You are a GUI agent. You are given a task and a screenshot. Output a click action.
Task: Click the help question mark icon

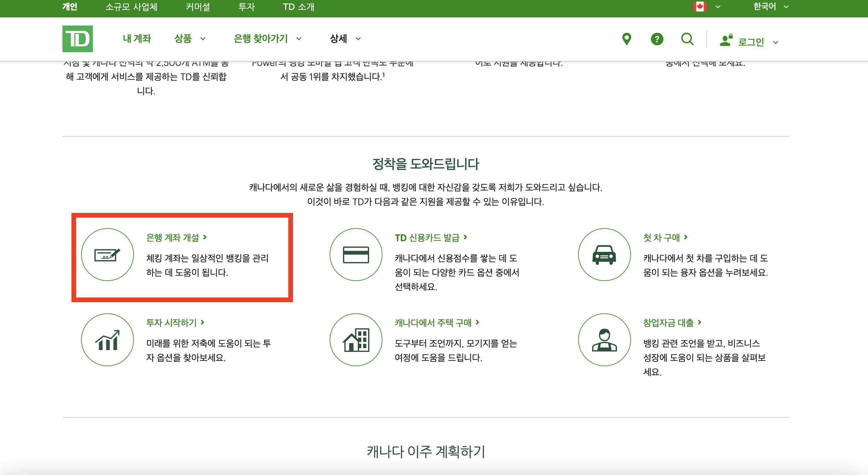(x=657, y=39)
